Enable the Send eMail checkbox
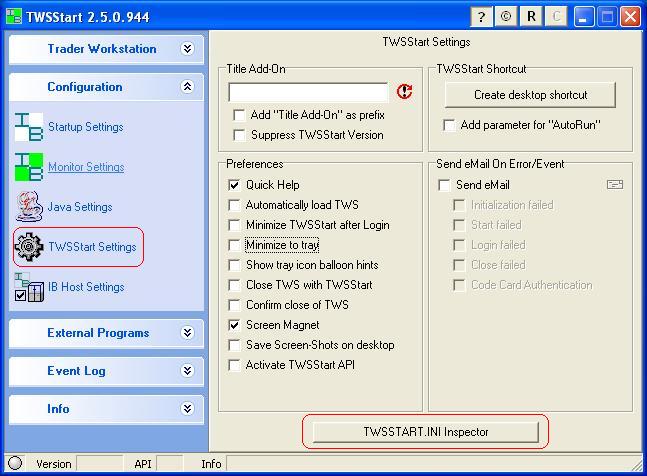Viewport: 647px width, 476px height. tap(444, 185)
